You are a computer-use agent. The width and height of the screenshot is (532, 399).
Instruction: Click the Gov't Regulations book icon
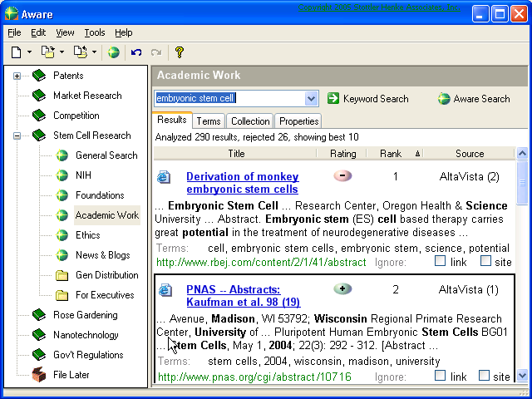(x=39, y=355)
